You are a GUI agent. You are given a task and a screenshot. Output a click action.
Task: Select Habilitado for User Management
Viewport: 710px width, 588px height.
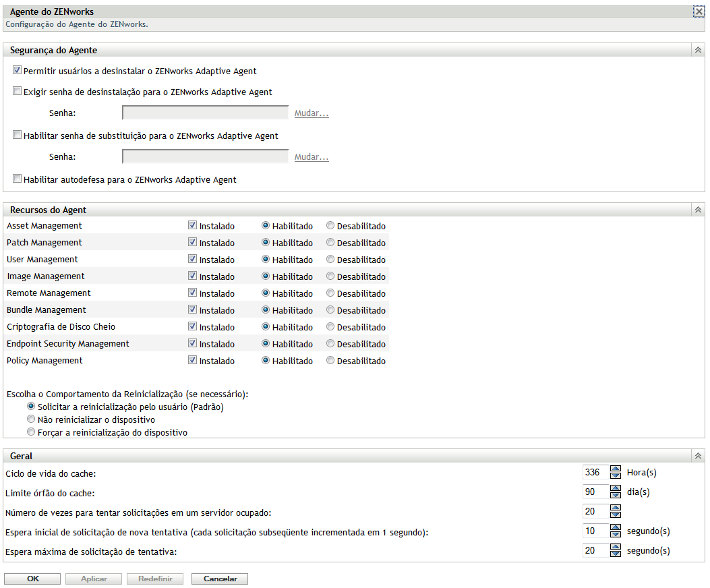266,259
